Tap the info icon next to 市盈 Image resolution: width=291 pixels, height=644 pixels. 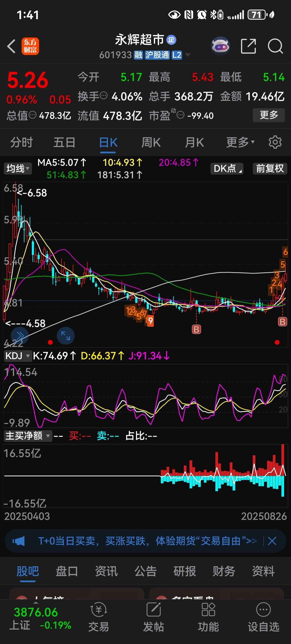pyautogui.click(x=180, y=115)
